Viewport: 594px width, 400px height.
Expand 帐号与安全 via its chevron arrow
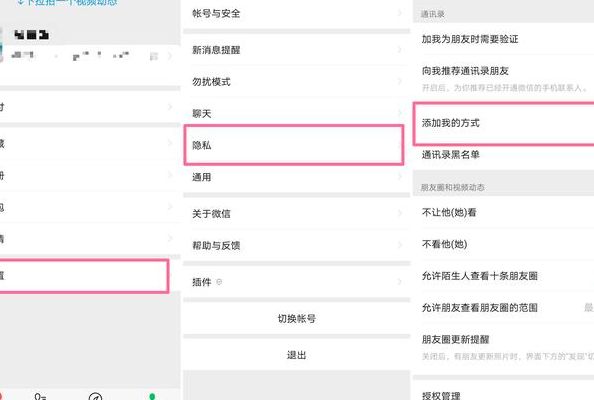[x=400, y=13]
